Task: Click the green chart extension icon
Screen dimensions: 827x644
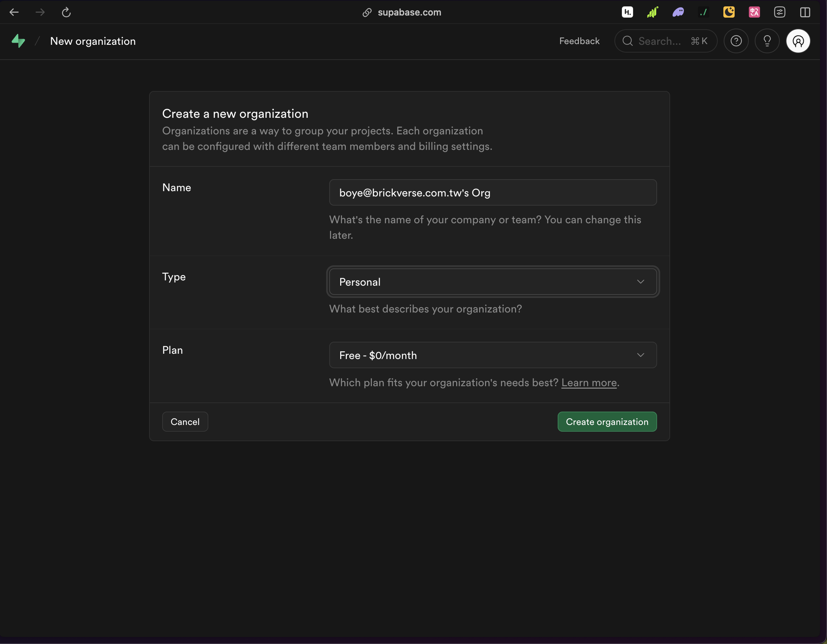Action: click(653, 12)
